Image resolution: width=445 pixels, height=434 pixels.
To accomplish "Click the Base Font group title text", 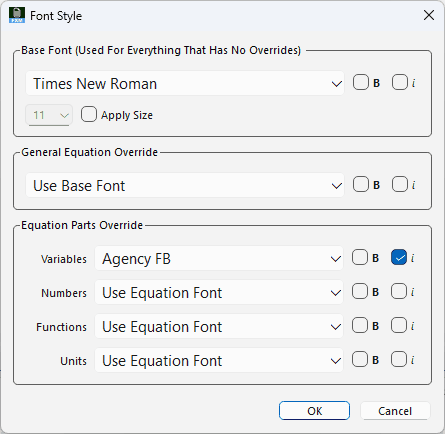I will pos(161,50).
